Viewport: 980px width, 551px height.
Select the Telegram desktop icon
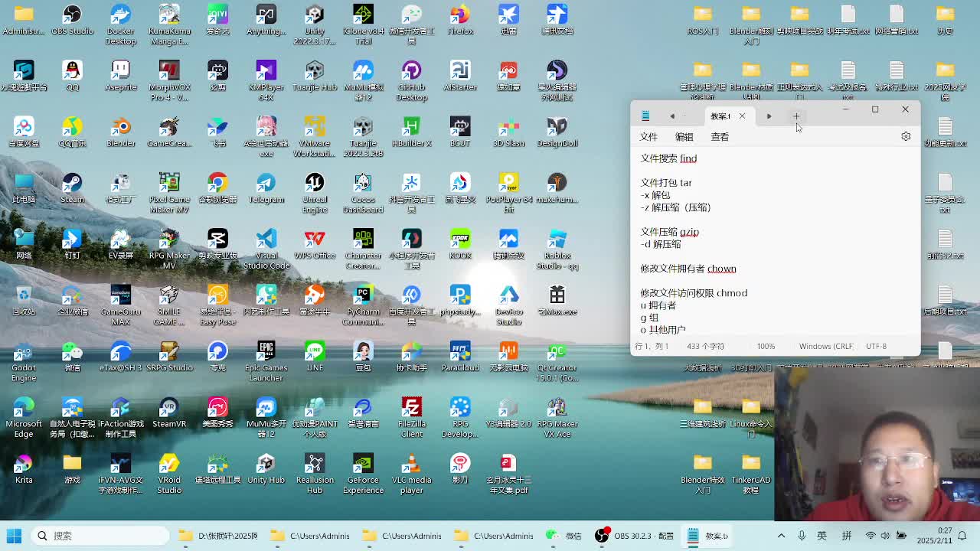(x=266, y=189)
